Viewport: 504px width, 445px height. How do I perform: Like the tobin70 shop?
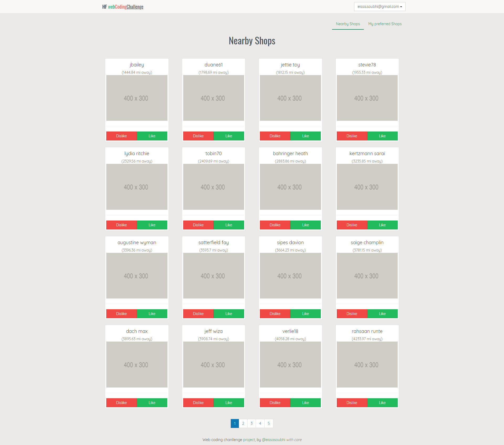click(x=229, y=225)
